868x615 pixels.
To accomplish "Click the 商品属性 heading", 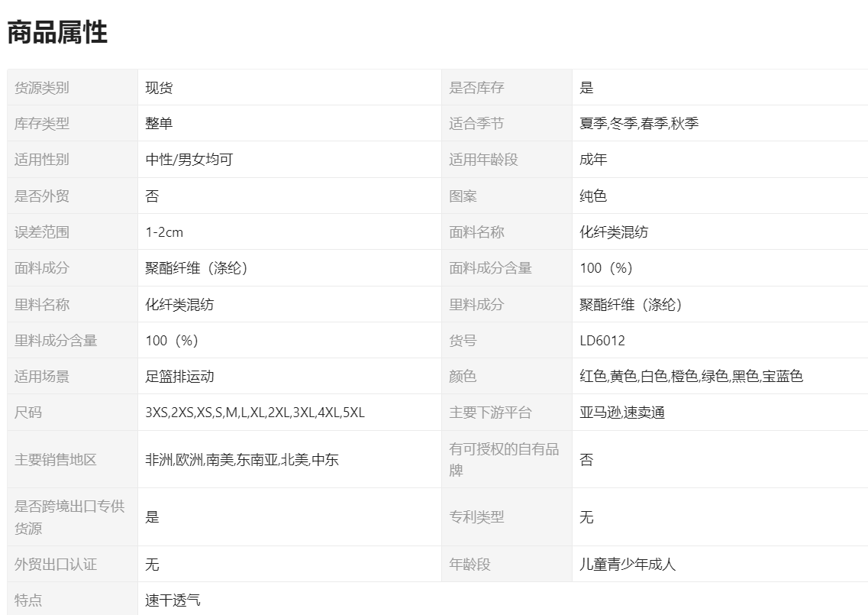I will tap(57, 32).
